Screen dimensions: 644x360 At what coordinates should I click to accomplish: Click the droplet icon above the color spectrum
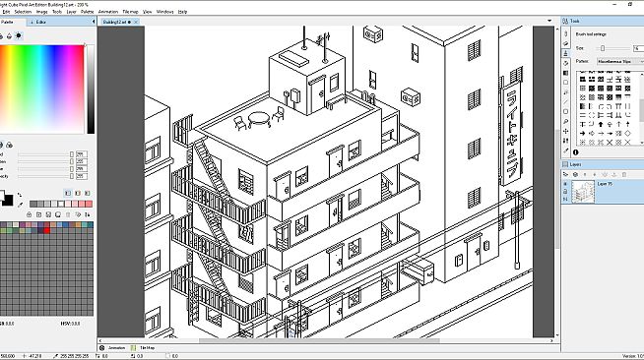point(10,36)
